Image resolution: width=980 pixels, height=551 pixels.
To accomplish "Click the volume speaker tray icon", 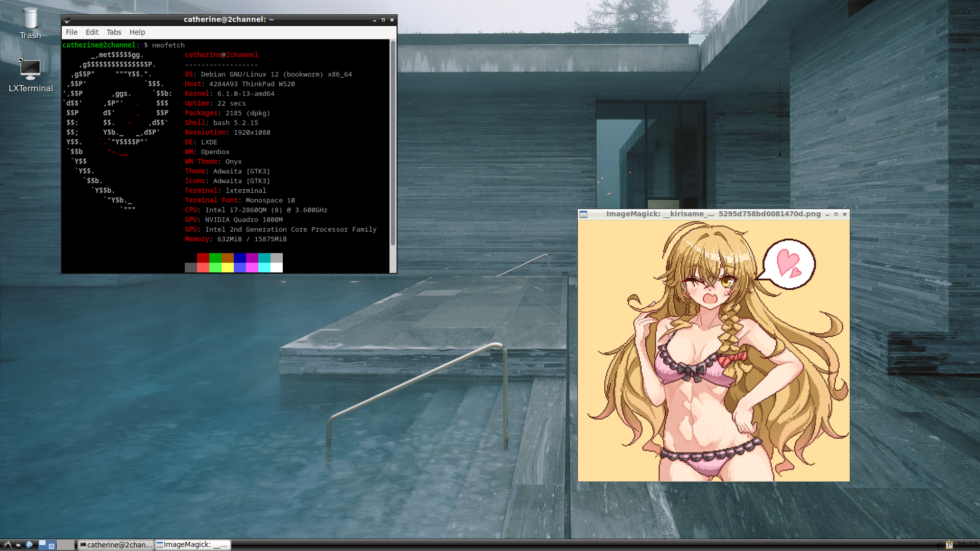I will pyautogui.click(x=940, y=545).
